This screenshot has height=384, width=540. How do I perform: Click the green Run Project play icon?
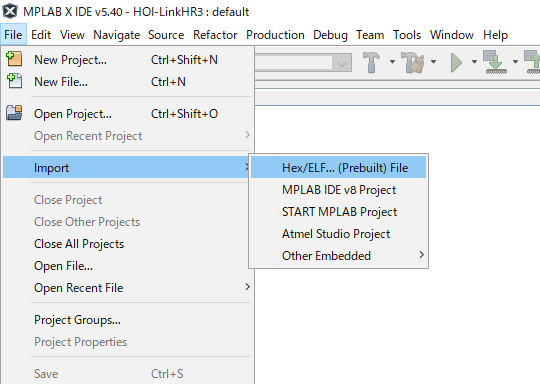coord(456,62)
